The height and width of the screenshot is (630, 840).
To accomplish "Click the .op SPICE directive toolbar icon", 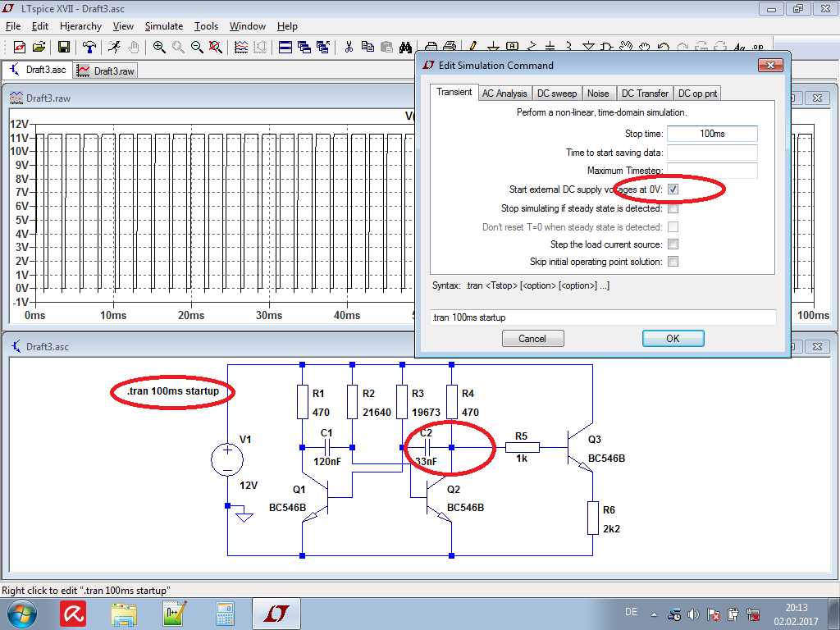I will click(757, 46).
